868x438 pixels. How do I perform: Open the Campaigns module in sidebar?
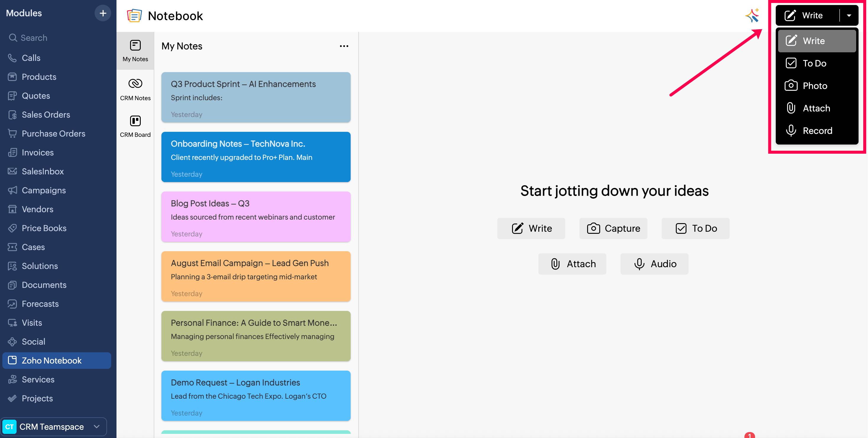44,190
